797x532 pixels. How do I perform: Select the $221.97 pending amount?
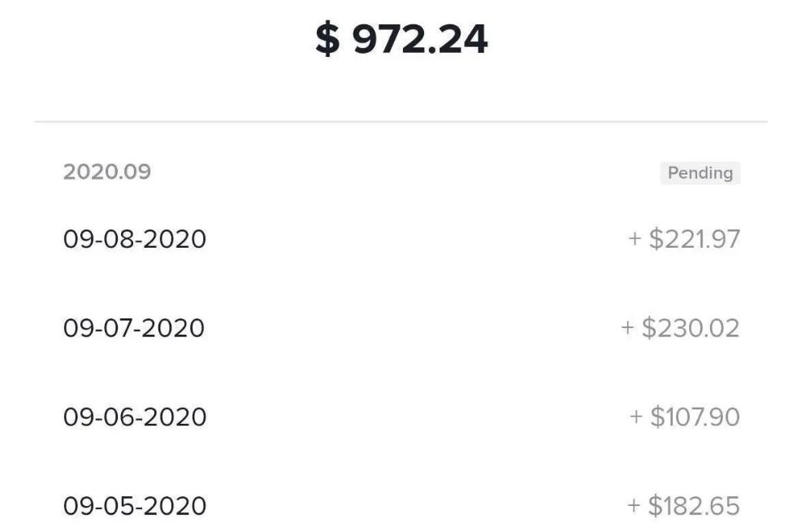[x=695, y=240]
